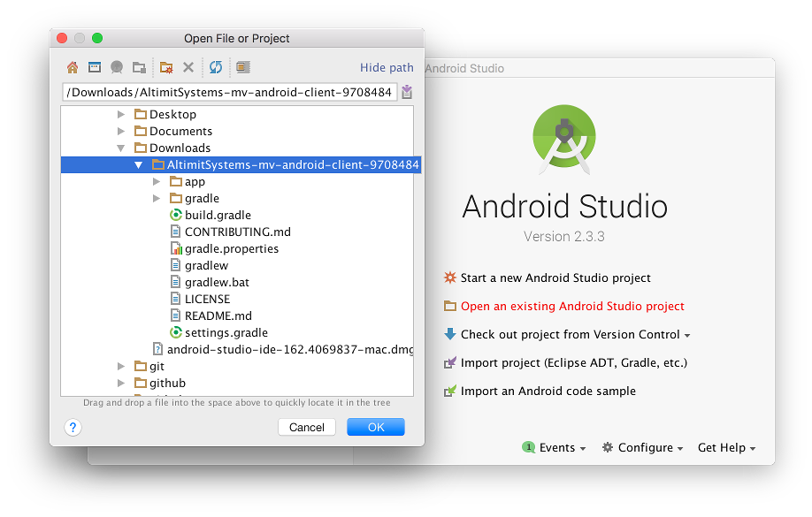This screenshot has height=517, width=812.
Task: Select the app folder name
Action: coord(195,182)
